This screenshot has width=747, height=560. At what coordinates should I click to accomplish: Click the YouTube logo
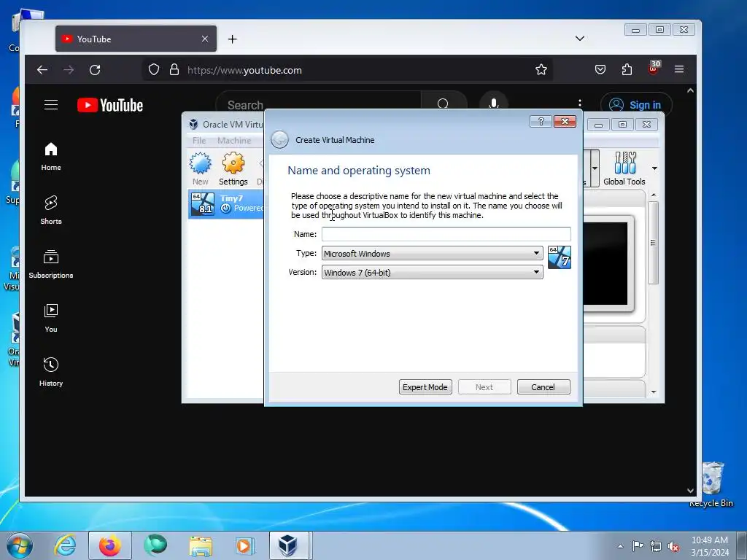pyautogui.click(x=110, y=105)
